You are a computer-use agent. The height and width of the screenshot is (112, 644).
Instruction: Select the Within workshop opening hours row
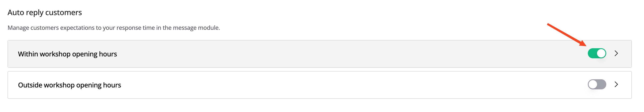pyautogui.click(x=300, y=54)
